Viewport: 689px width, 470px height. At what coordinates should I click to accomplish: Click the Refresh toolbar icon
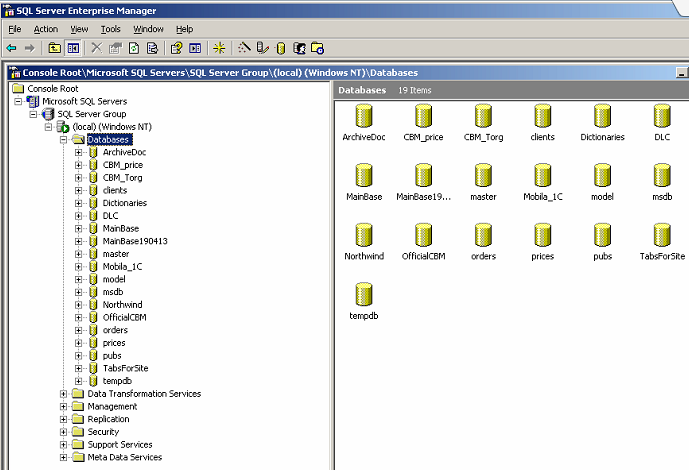pos(134,48)
